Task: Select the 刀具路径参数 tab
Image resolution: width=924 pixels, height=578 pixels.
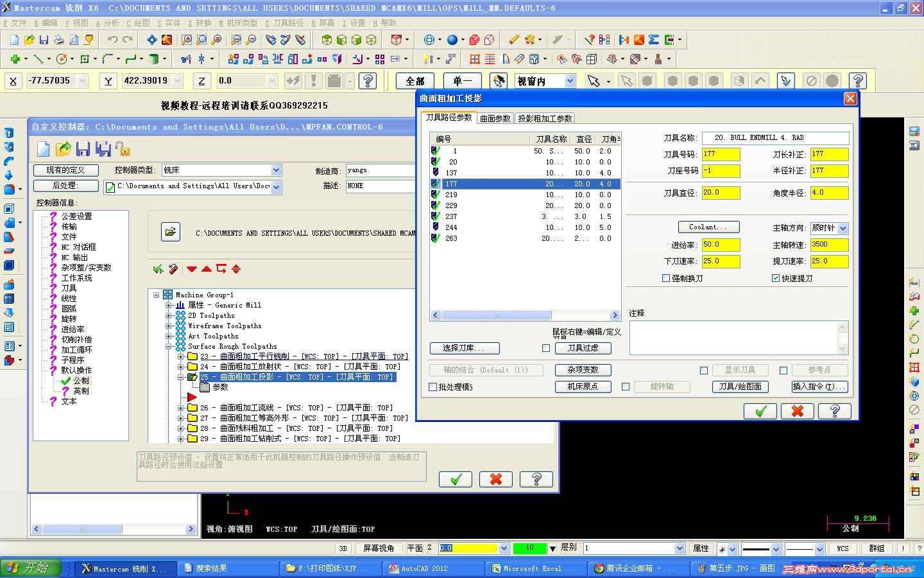Action: pyautogui.click(x=449, y=118)
